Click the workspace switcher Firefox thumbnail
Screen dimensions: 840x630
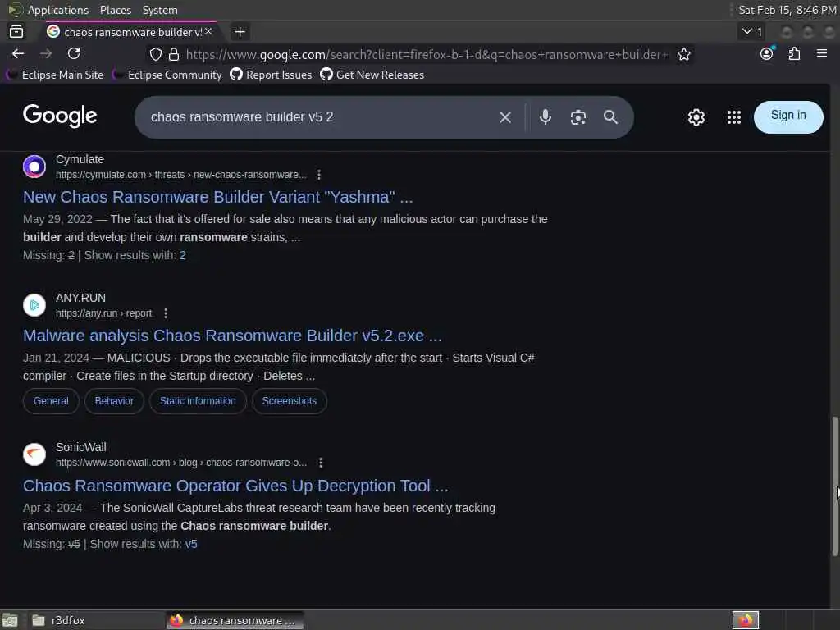coord(745,620)
